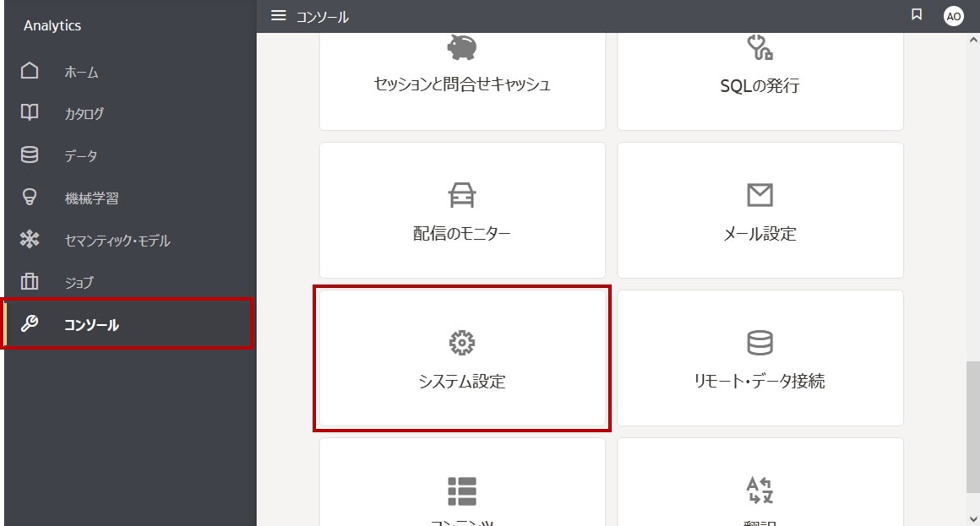Open データ menu item
The image size is (980, 526).
[x=81, y=156]
